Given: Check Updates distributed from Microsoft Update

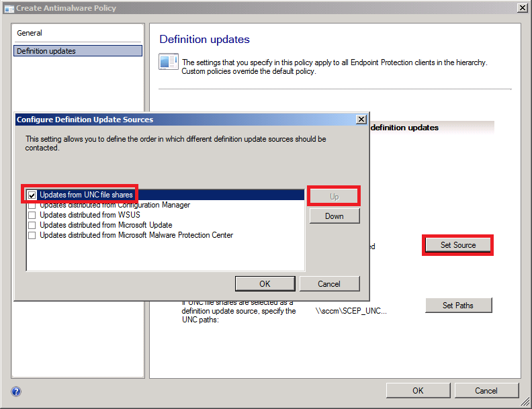Looking at the screenshot, I should click(32, 225).
